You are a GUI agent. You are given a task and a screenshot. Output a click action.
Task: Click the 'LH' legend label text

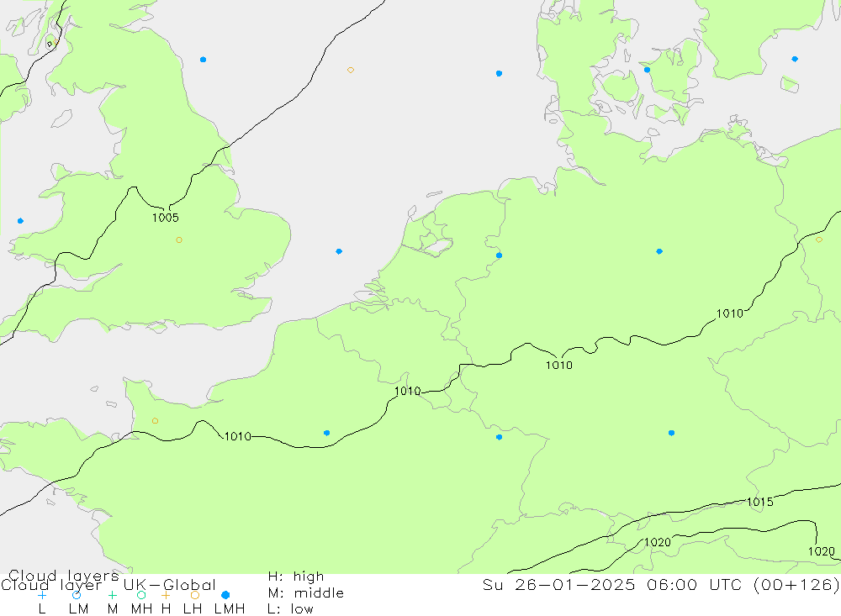tap(193, 609)
